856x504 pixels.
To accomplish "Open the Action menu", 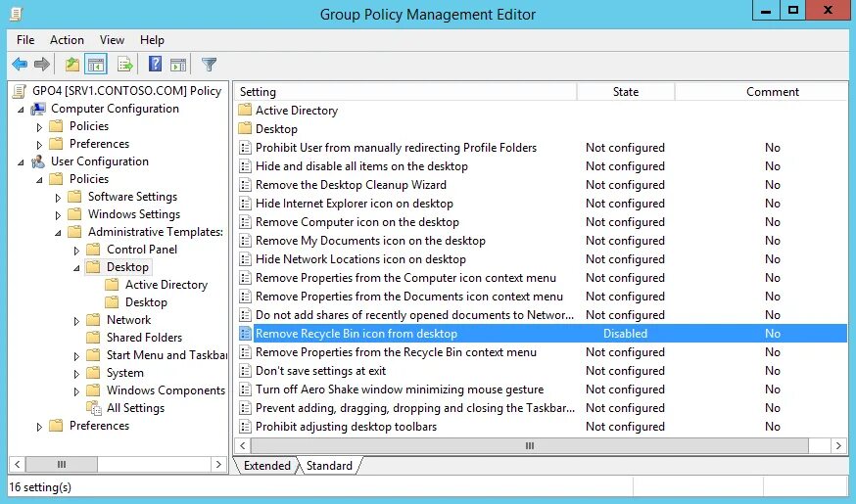I will (67, 40).
